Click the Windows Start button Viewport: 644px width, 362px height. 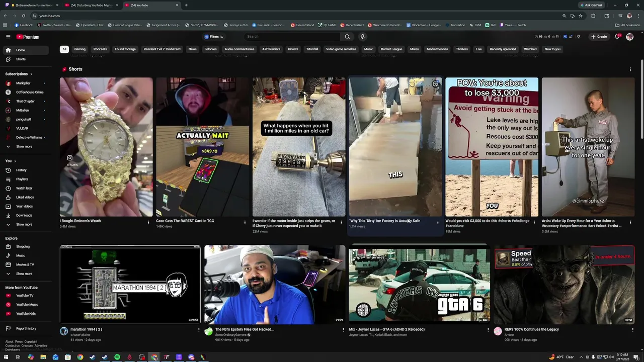click(x=6, y=357)
